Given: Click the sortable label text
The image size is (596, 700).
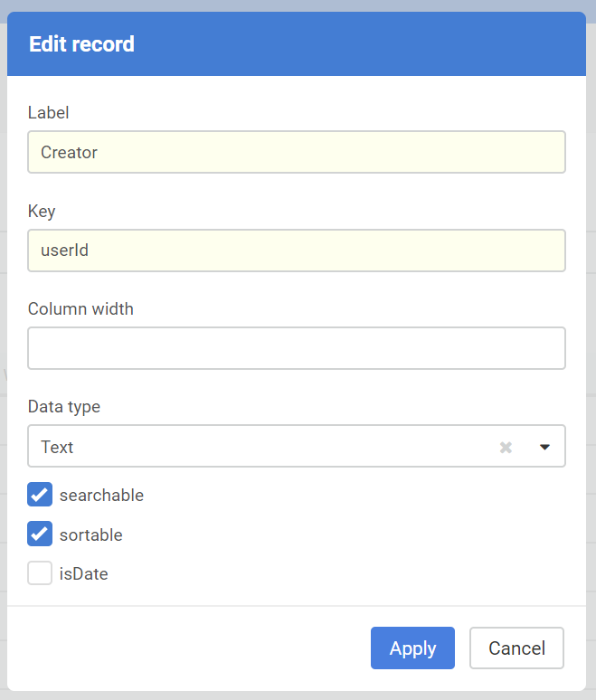Looking at the screenshot, I should click(x=90, y=534).
